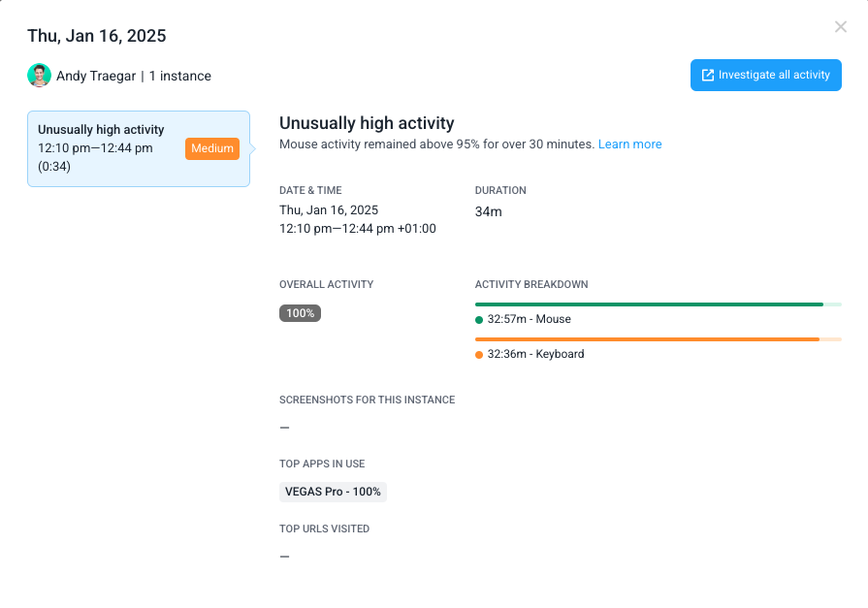Click the orange Medium severity badge
This screenshot has width=868, height=608.
pyautogui.click(x=212, y=148)
